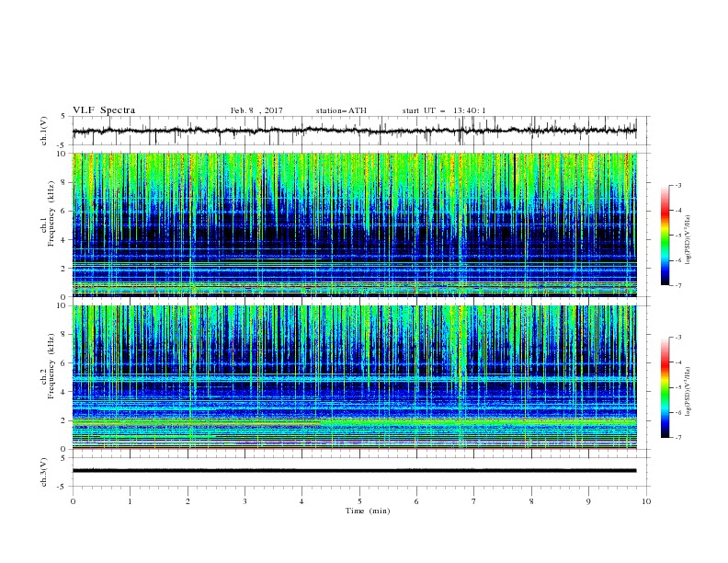Click the ch.1 voltage waveform trace
Image resolution: width=728 pixels, height=563 pixels.
354,131
